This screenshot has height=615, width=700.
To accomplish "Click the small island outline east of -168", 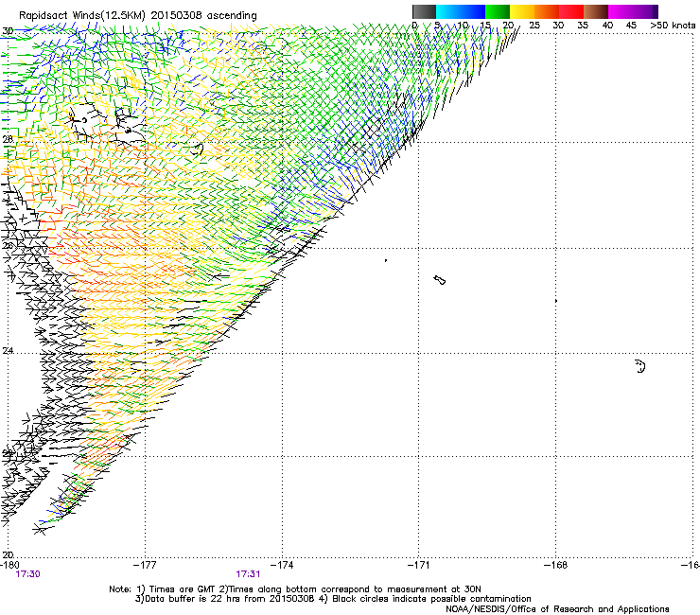I will (x=640, y=366).
